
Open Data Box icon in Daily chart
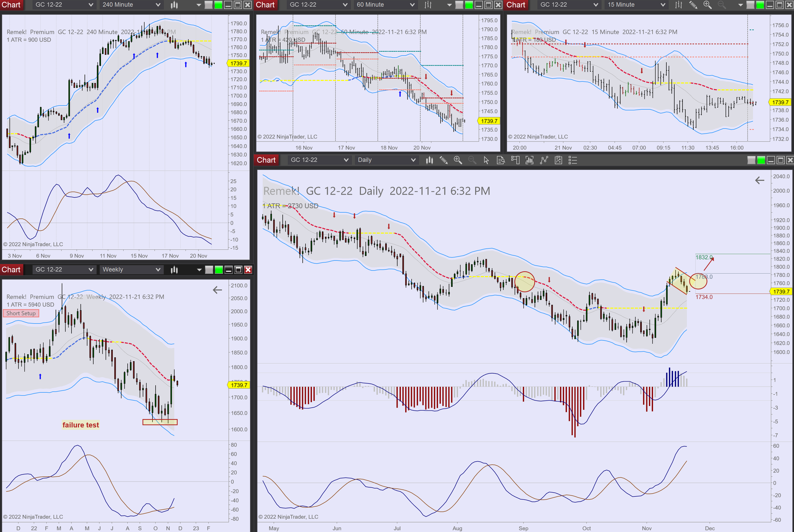tap(501, 160)
